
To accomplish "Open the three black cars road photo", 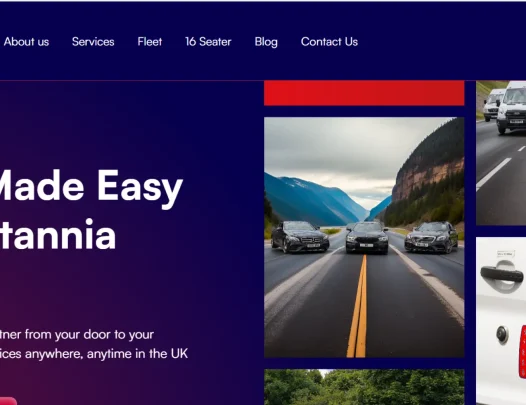I will coord(364,237).
